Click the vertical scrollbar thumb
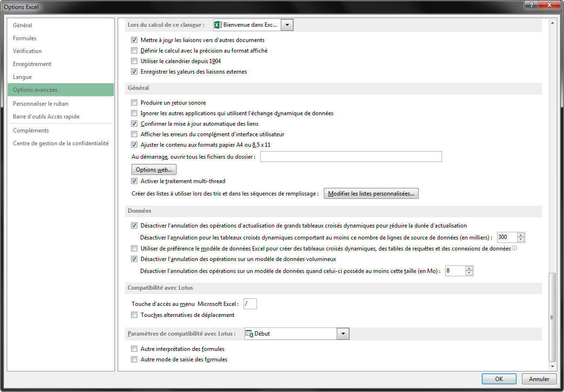Viewport: 564px width, 392px height. [x=553, y=317]
